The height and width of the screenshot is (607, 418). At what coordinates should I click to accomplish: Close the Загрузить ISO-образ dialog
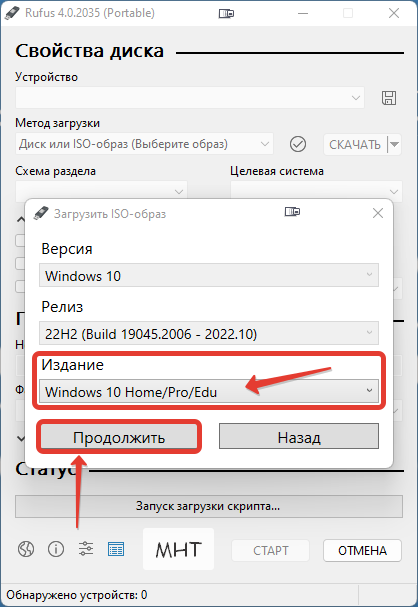(x=378, y=213)
